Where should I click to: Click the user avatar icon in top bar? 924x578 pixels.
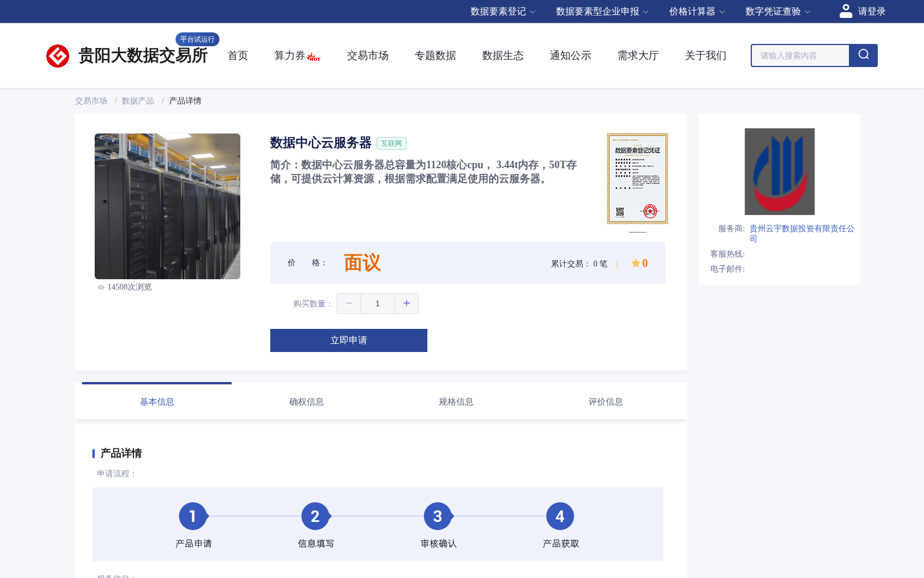[x=846, y=11]
